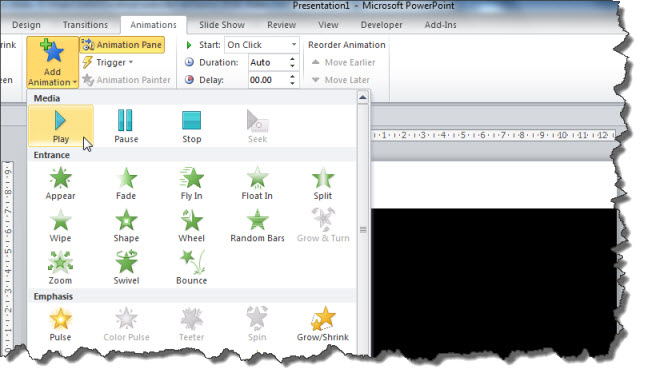Viewport: 647px width, 381px height.
Task: Toggle the Animation Pane button
Action: click(122, 45)
